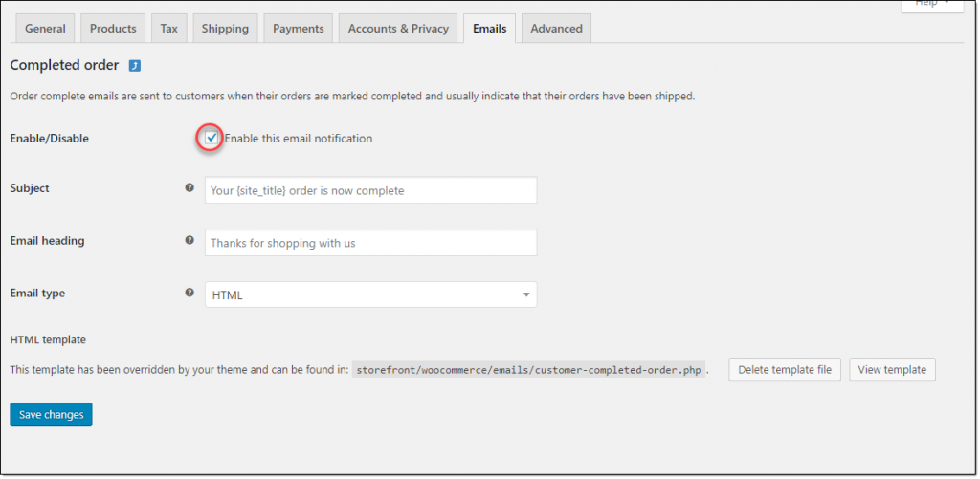
Task: Switch to Accounts & Privacy tab
Action: (x=398, y=29)
